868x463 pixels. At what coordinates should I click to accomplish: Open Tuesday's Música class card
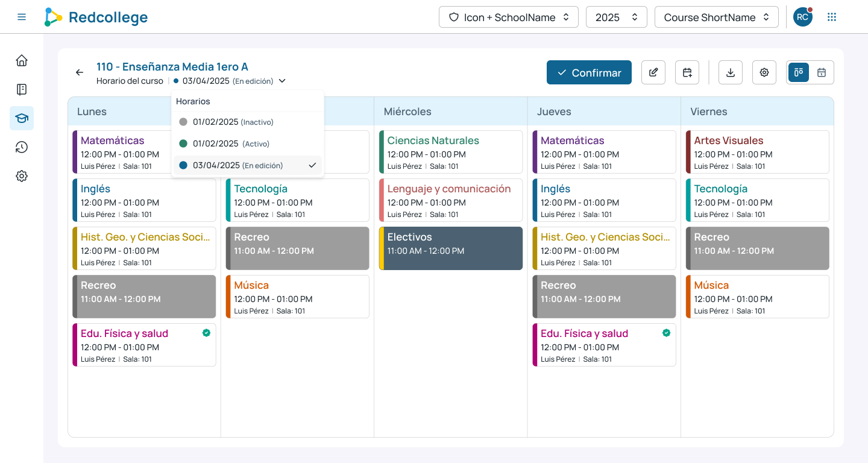pos(297,297)
